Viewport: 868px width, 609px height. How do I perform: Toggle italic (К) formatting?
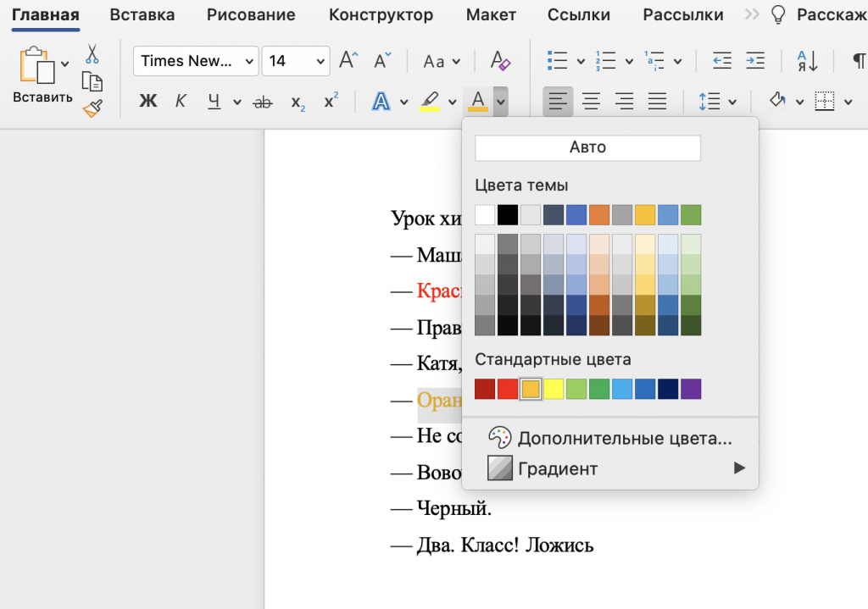point(181,101)
